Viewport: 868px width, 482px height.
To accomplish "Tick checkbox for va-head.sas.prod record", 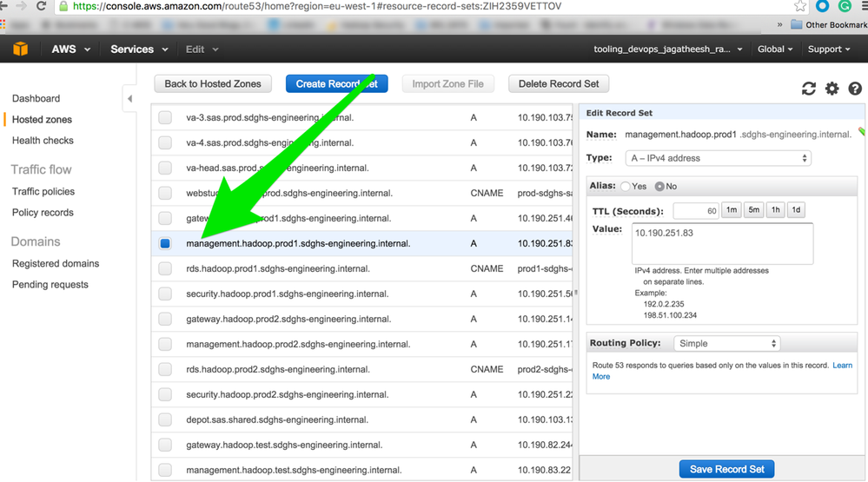I will tap(165, 168).
